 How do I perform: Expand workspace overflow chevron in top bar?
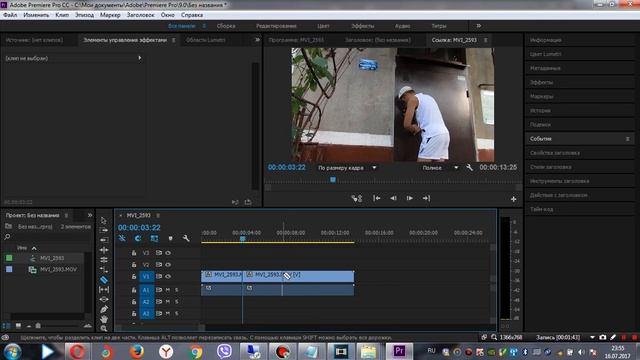click(x=478, y=26)
